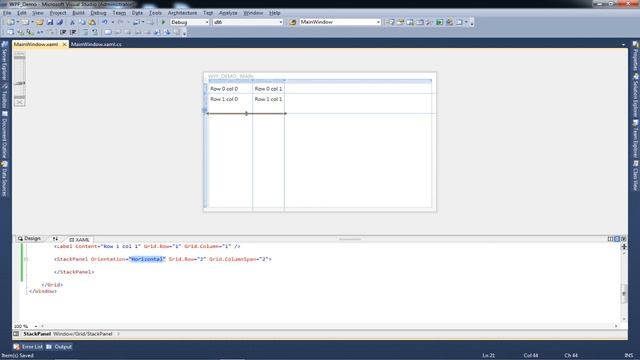The height and width of the screenshot is (360, 640).
Task: Open the Class View side tab
Action: coord(636,175)
